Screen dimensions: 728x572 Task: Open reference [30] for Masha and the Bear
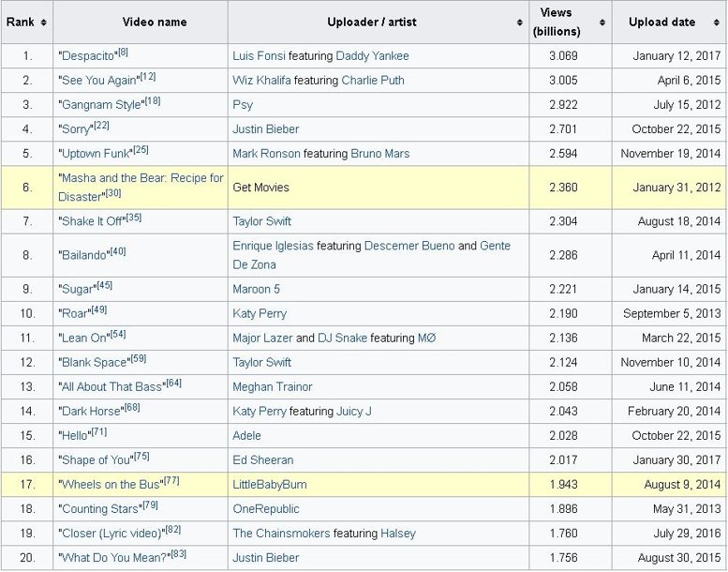click(x=113, y=193)
